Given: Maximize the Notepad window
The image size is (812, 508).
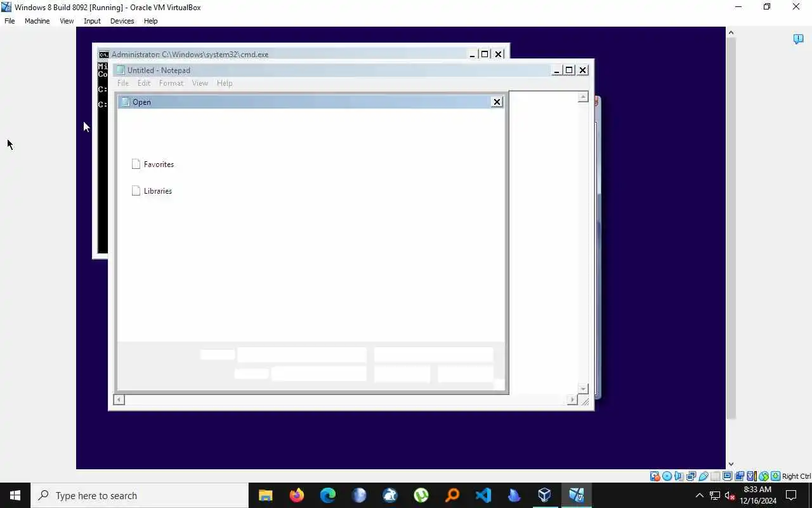Looking at the screenshot, I should (569, 70).
